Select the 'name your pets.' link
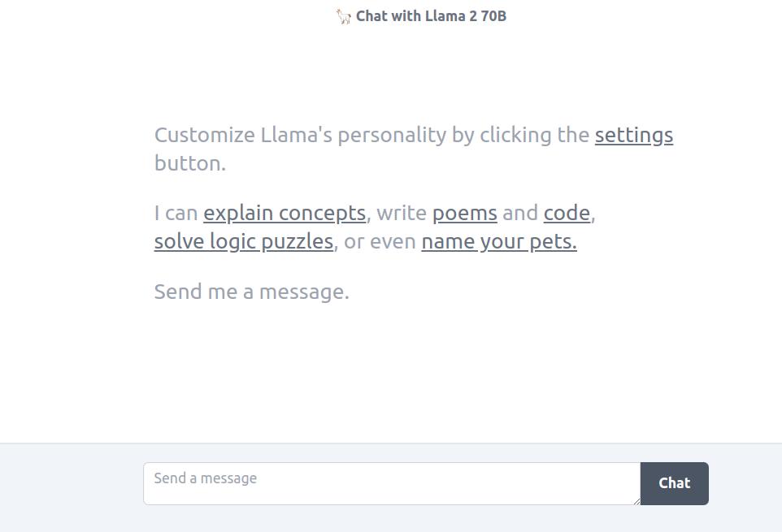This screenshot has height=532, width=782. 499,242
